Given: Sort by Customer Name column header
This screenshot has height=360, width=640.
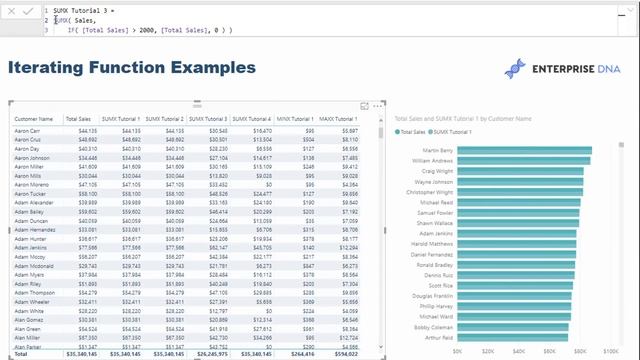Looking at the screenshot, I should coord(33,119).
